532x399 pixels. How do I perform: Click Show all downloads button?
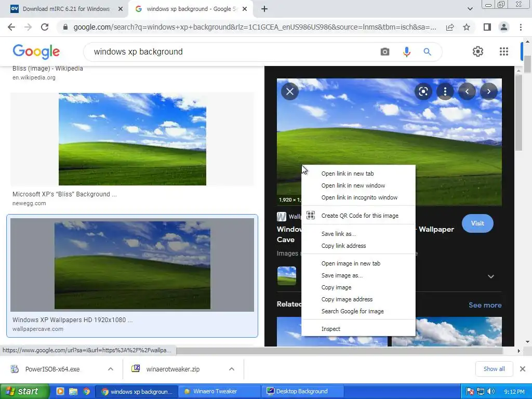point(494,369)
